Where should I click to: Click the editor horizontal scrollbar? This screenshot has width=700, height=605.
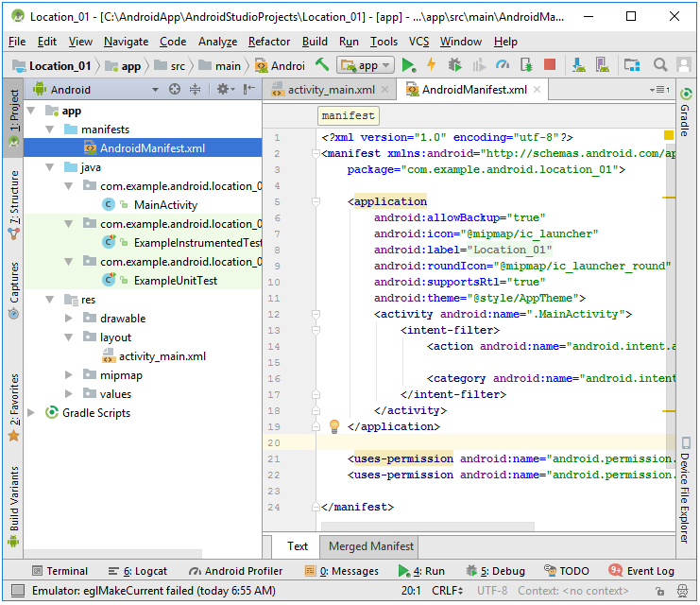[428, 526]
